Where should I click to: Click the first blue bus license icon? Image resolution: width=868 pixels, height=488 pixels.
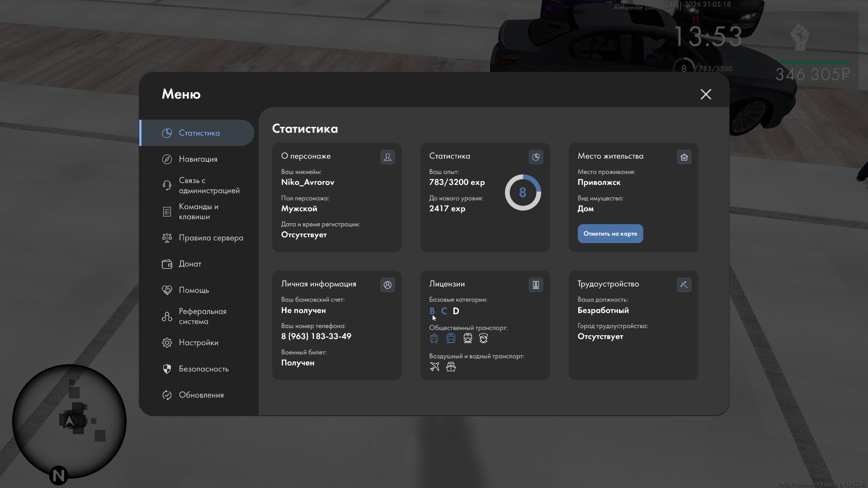tap(434, 338)
